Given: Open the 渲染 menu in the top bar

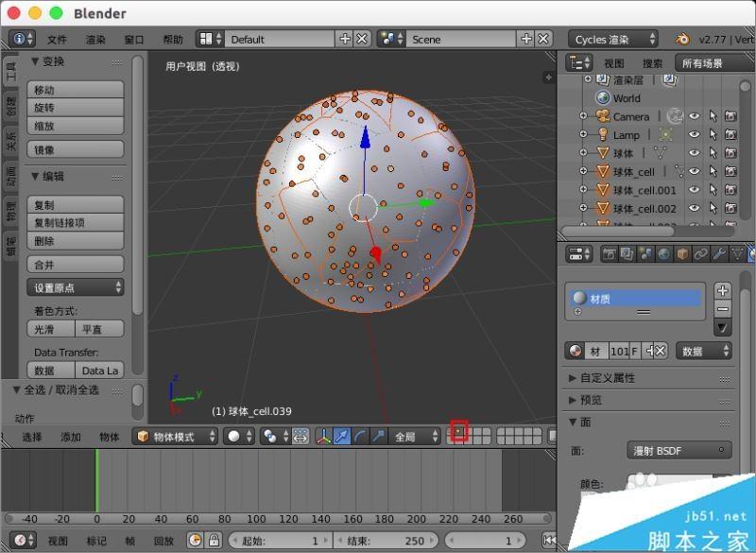Looking at the screenshot, I should pyautogui.click(x=94, y=39).
